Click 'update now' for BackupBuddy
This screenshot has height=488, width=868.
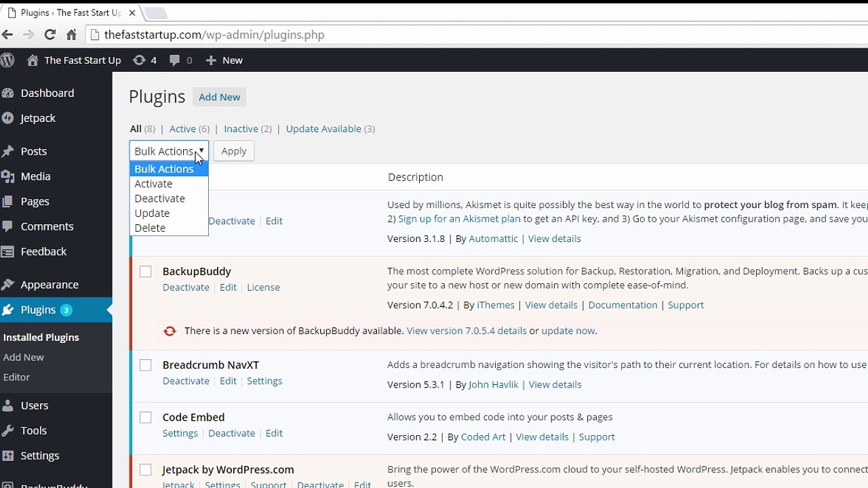click(x=568, y=331)
